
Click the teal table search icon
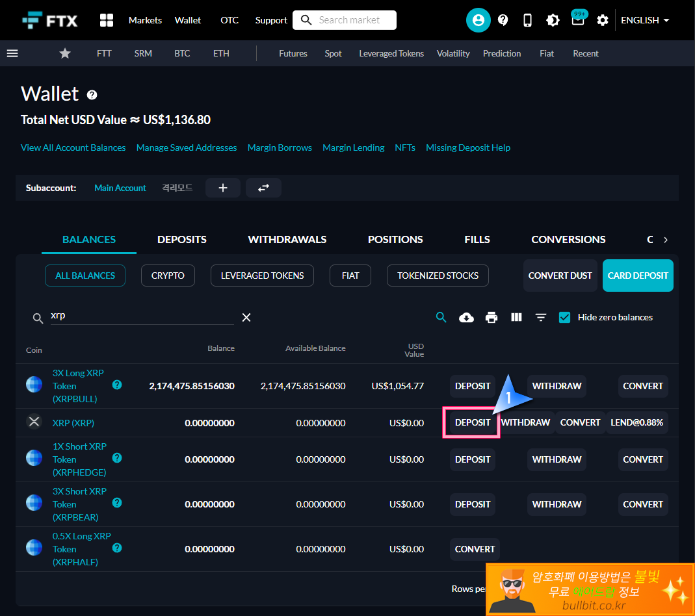tap(441, 317)
